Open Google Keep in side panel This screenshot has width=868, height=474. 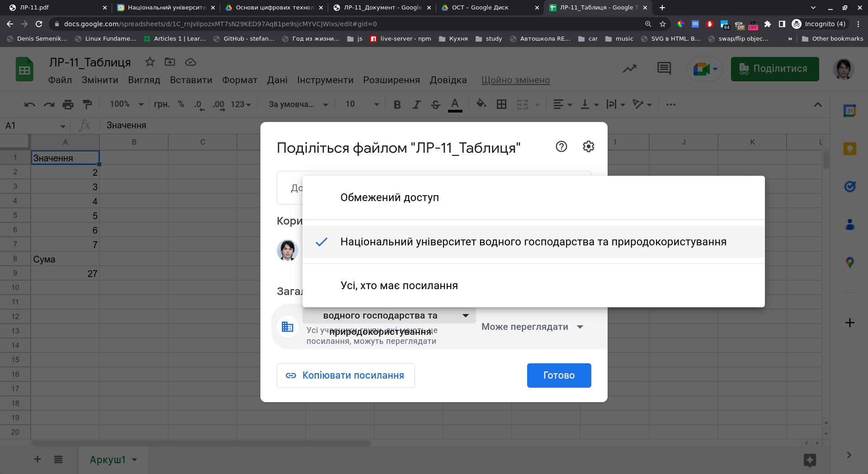849,149
